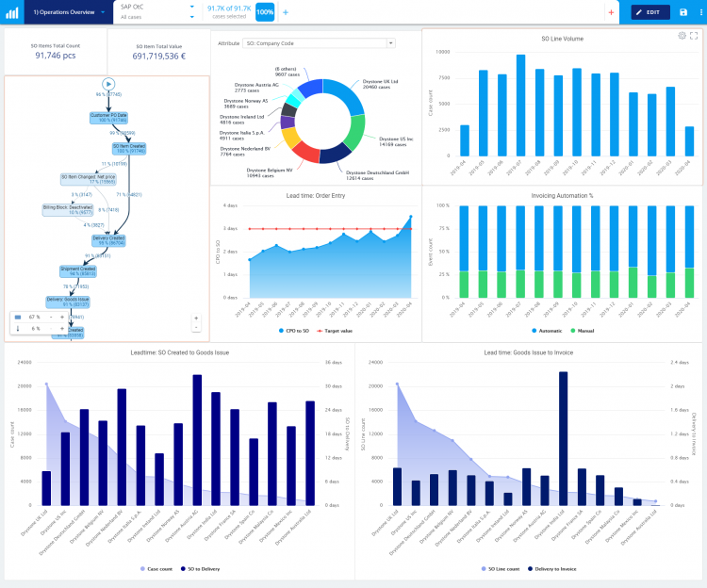Select Drystone Nederland BV yellow donut segment
Screen dimensions: 707x588
(290, 138)
